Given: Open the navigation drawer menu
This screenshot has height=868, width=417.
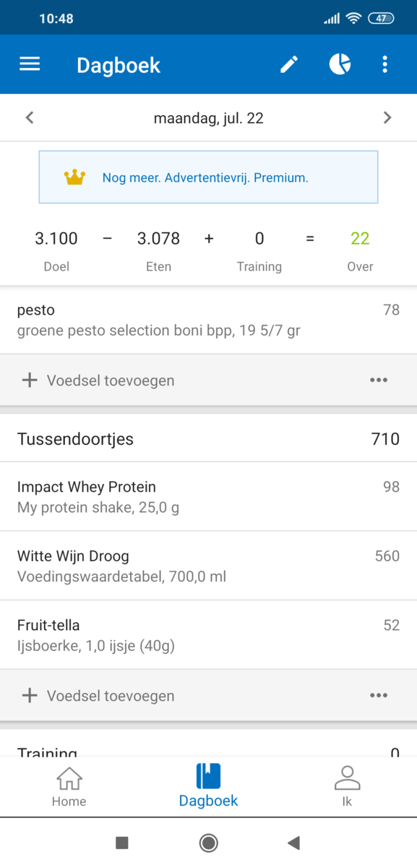Looking at the screenshot, I should click(x=29, y=64).
